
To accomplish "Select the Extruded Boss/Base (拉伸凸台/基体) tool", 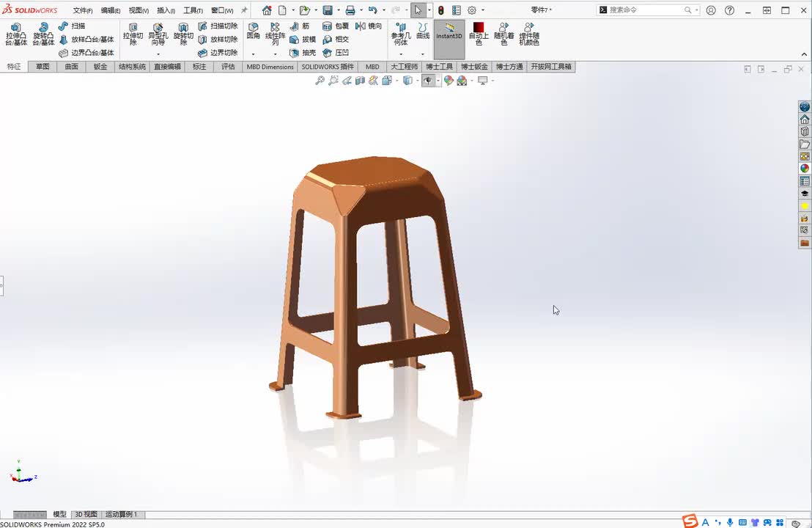I will (x=16, y=34).
